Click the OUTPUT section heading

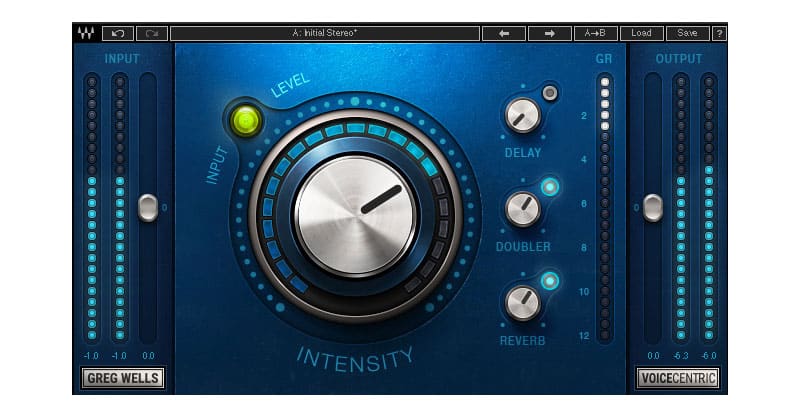679,59
